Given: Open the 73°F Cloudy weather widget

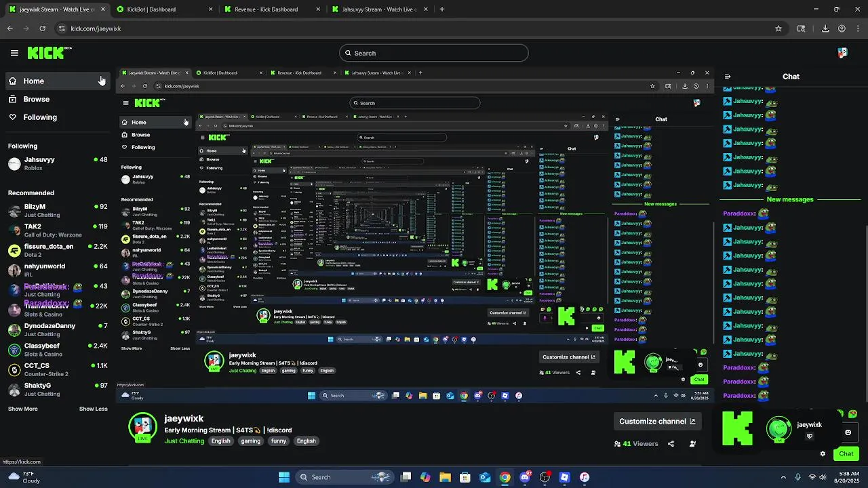Looking at the screenshot, I should [22, 477].
